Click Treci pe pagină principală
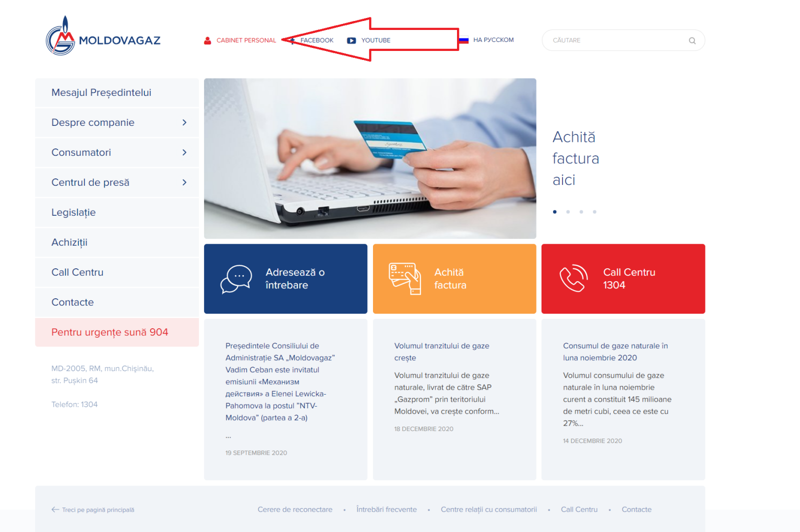 coord(98,510)
